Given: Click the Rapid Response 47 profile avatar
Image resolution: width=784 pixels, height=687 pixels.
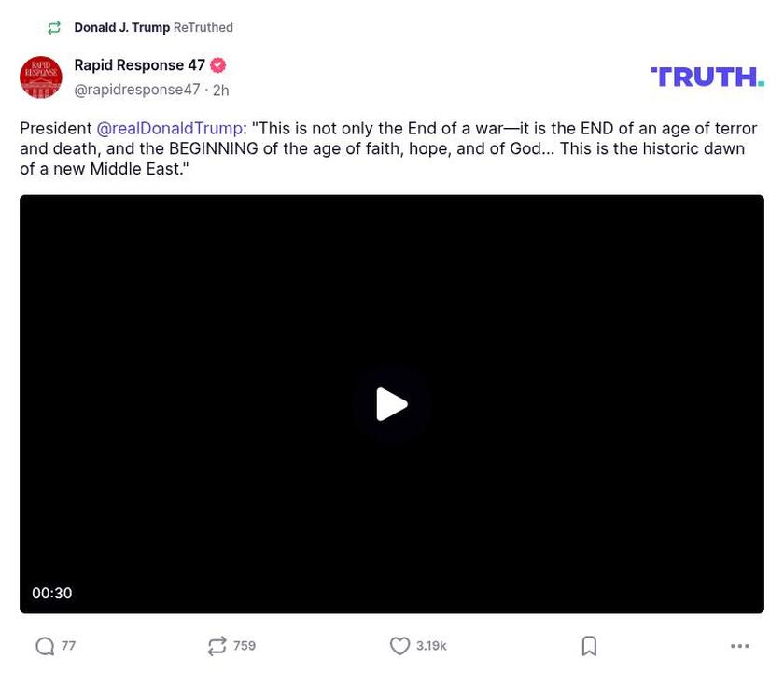Looking at the screenshot, I should [41, 77].
